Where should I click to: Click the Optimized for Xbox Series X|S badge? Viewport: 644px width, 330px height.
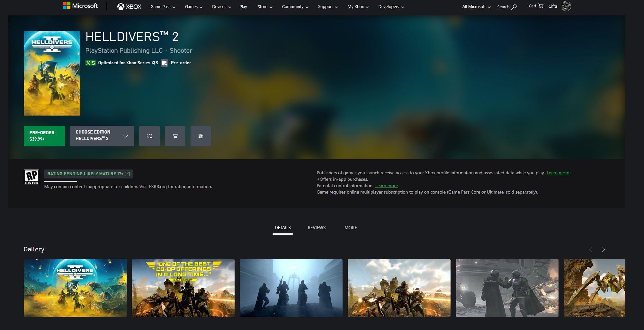122,63
